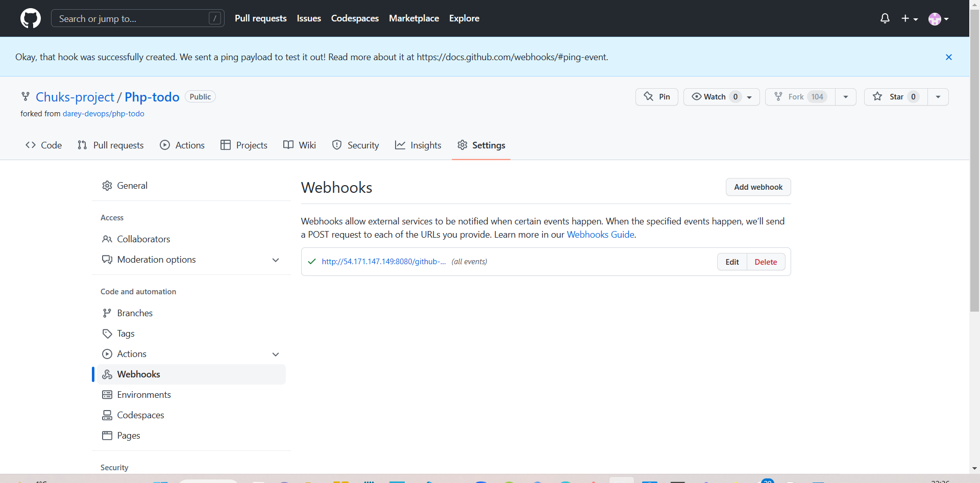Expand Moderation options chevron

pos(276,260)
